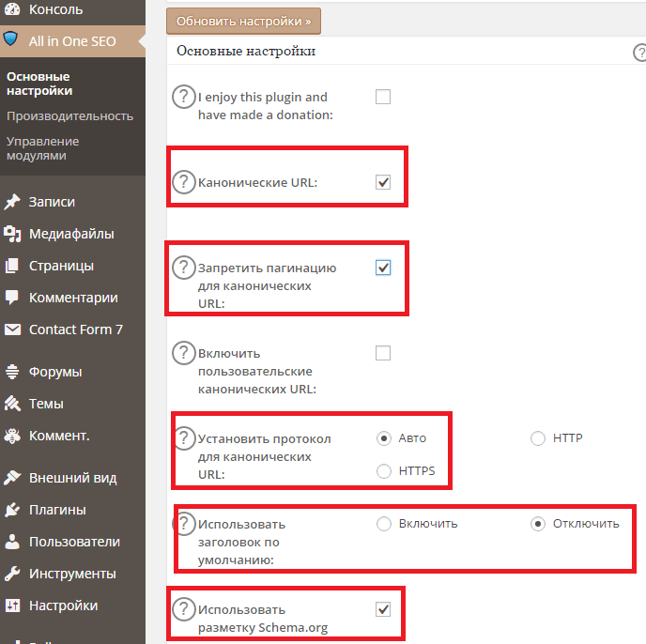This screenshot has height=644, width=646.
Task: Click the Коммент. bee icon
Action: 12,436
